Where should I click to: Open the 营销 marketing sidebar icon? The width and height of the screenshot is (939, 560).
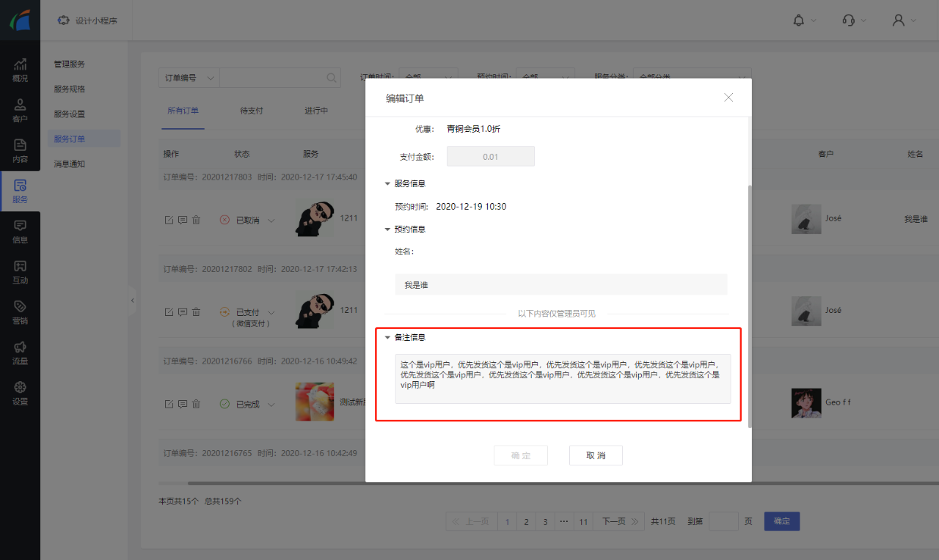tap(20, 312)
